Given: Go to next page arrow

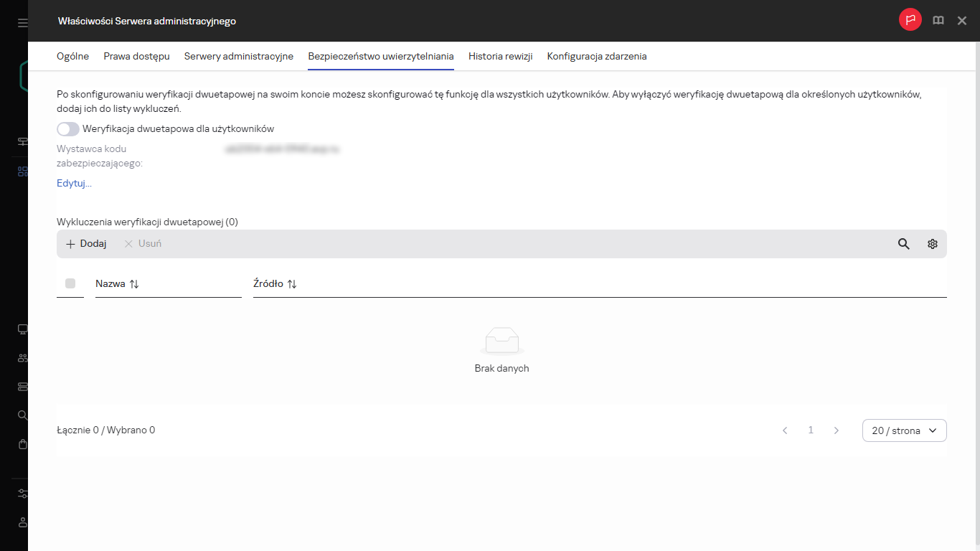Looking at the screenshot, I should tap(836, 430).
